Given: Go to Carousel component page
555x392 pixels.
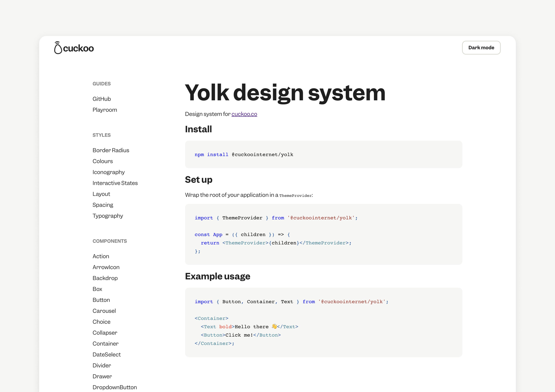Looking at the screenshot, I should tap(104, 311).
